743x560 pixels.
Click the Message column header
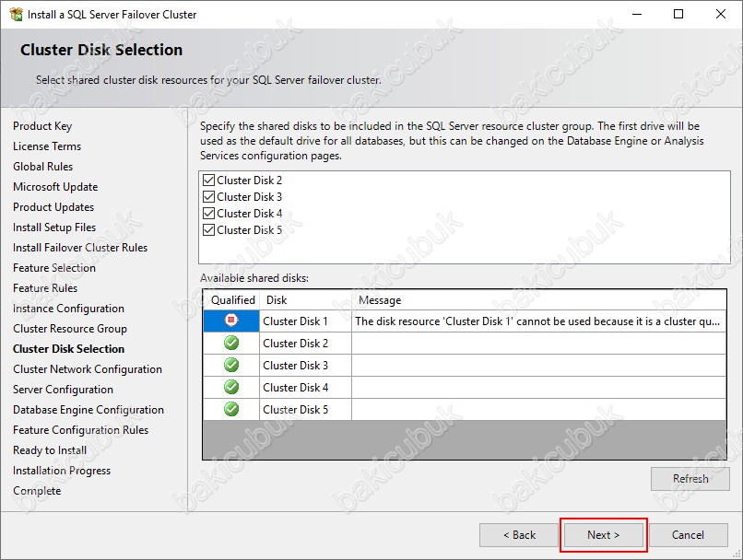pyautogui.click(x=538, y=300)
